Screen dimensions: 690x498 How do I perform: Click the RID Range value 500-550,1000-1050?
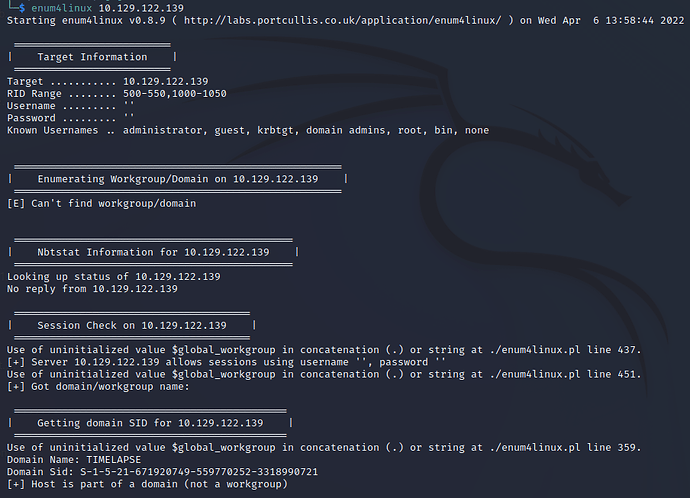pyautogui.click(x=175, y=93)
